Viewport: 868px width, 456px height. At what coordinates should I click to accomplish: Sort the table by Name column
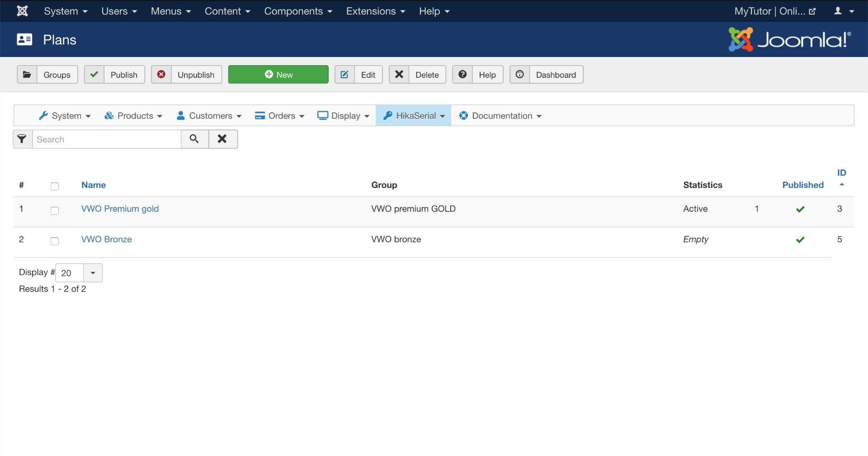pos(94,185)
